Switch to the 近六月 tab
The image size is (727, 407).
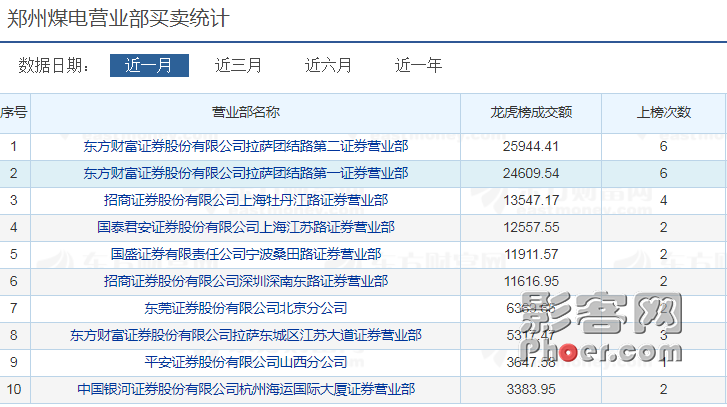[x=328, y=65]
